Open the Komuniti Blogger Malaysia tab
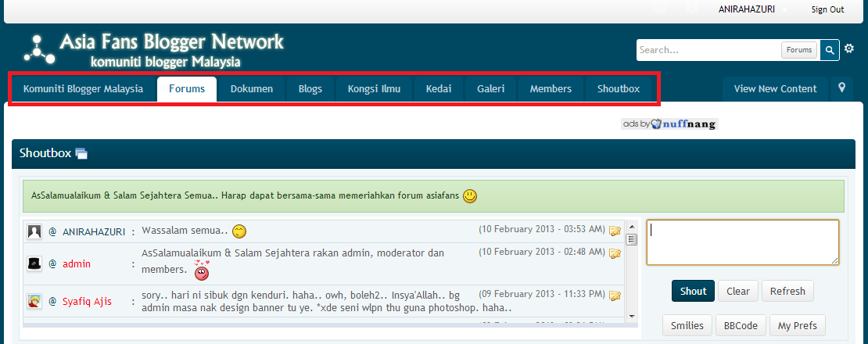868x344 pixels. pyautogui.click(x=83, y=88)
